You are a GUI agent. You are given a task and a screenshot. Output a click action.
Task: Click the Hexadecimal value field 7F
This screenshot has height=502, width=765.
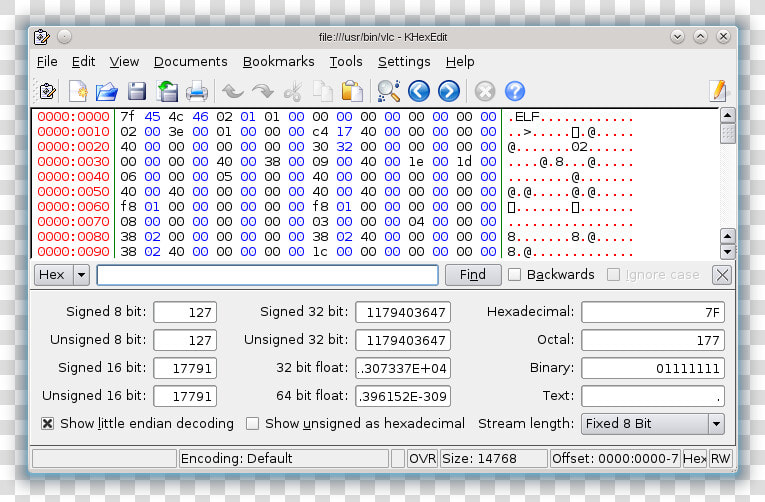[x=653, y=312]
